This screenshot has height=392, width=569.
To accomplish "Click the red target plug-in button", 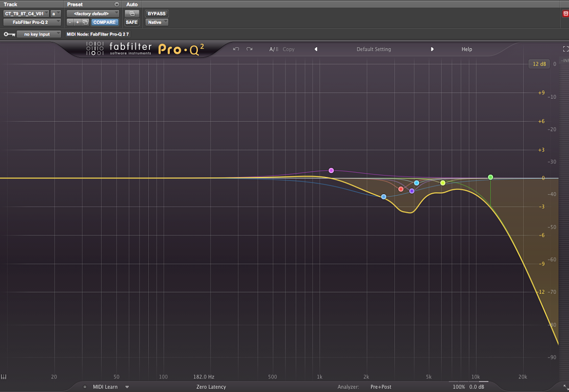I will pos(566,14).
